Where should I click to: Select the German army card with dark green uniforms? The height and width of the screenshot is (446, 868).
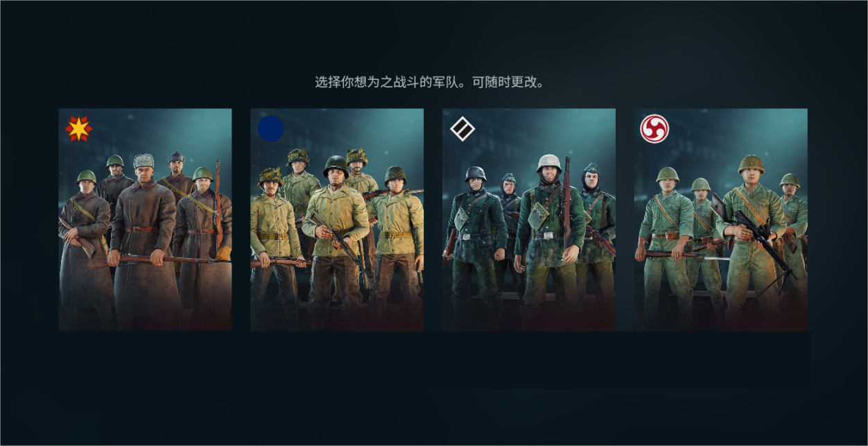[529, 219]
